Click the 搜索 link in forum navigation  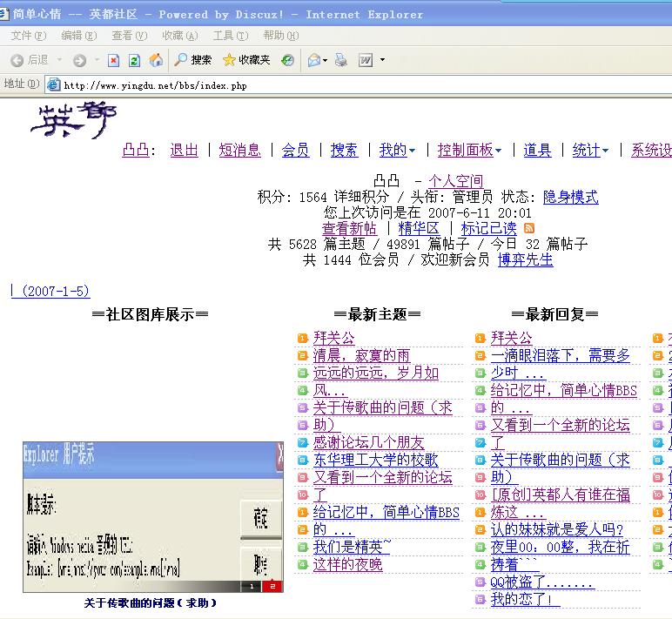(x=344, y=150)
